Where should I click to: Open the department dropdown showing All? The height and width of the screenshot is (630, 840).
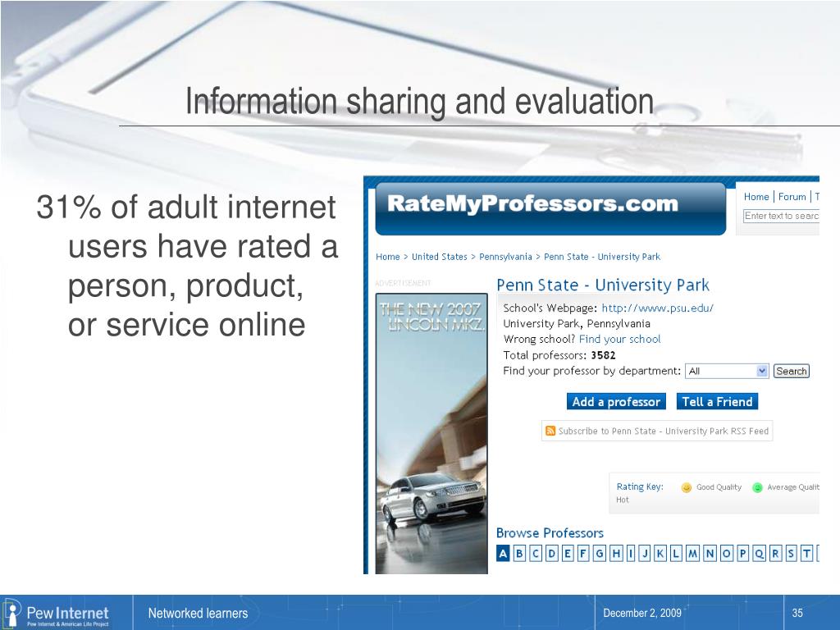tap(727, 371)
